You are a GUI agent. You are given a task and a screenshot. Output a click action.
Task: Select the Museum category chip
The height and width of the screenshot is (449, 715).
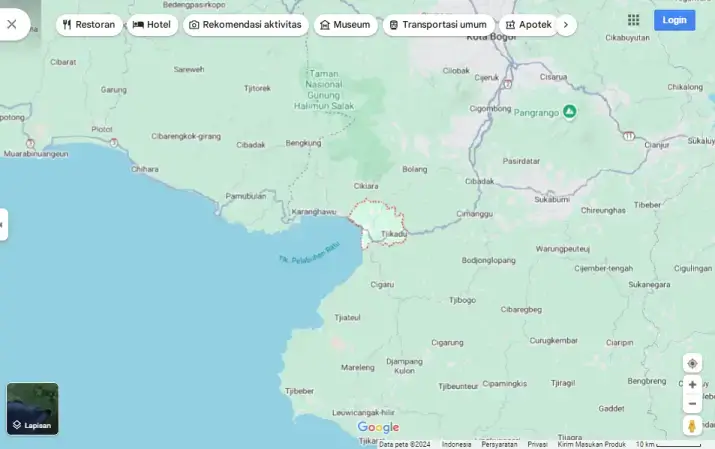point(345,24)
